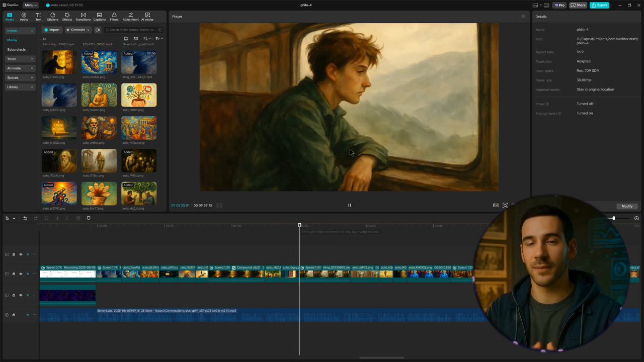644x362 pixels.
Task: Open the Filters panel
Action: [114, 17]
